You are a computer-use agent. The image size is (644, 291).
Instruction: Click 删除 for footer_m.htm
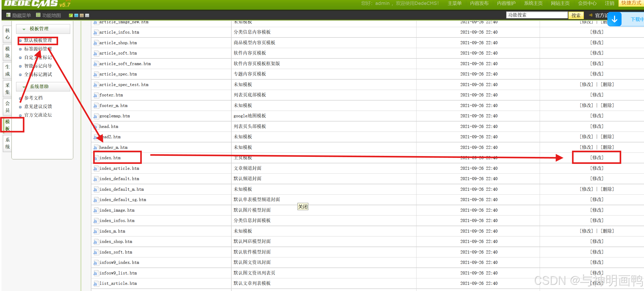[x=607, y=105]
